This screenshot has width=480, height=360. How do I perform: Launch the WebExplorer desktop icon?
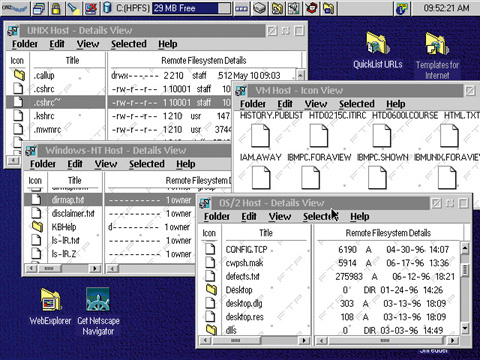point(51,300)
